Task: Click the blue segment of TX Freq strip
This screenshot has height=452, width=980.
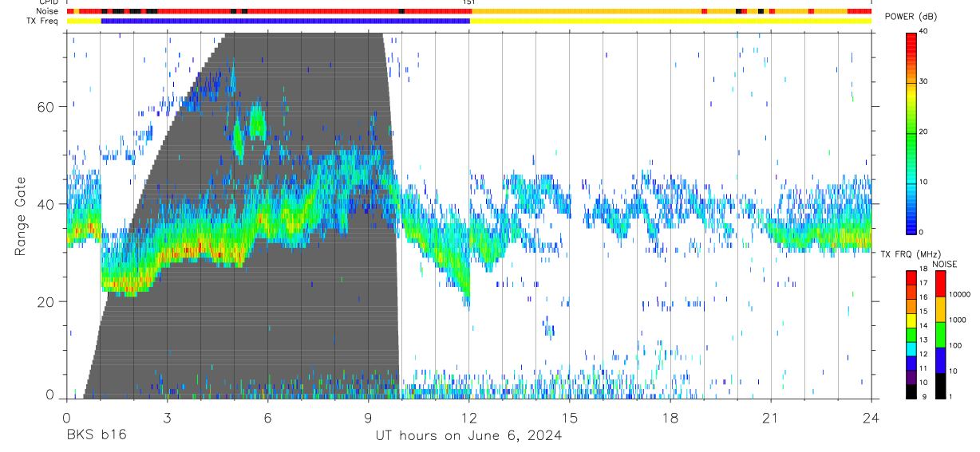Action: coord(286,21)
